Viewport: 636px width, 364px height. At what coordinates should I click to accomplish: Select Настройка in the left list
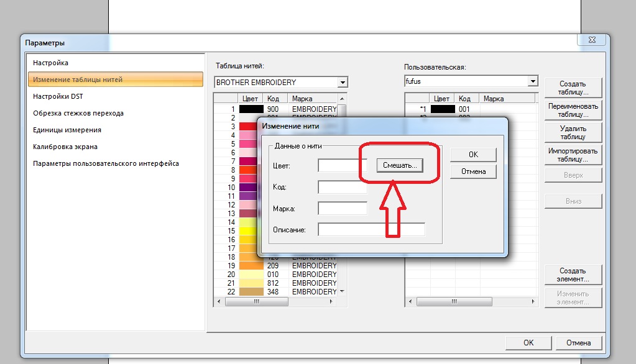[x=51, y=63]
